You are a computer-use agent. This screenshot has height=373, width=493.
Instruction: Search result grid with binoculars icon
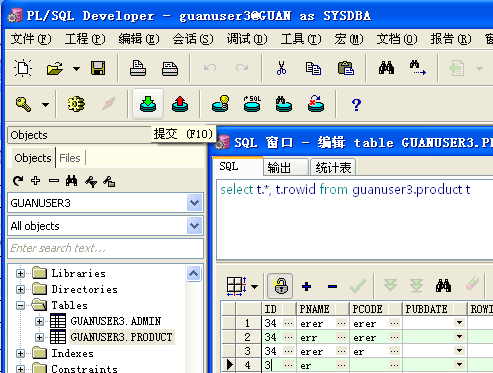(443, 286)
